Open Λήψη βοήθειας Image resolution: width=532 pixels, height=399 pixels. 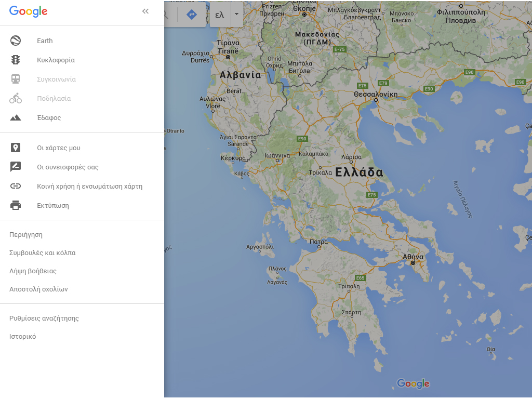[33, 271]
